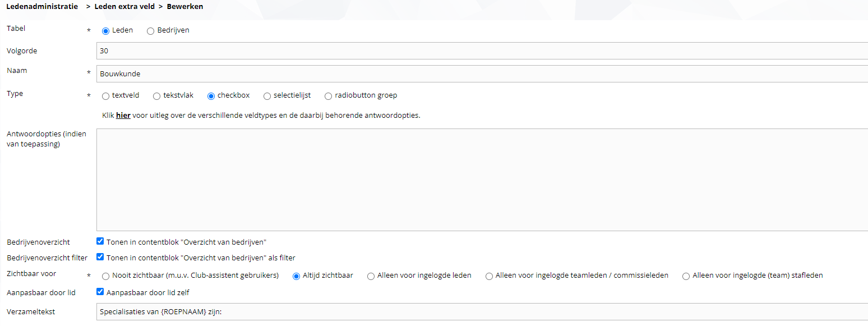Select the checkbox type radio button
This screenshot has height=326, width=868.
click(211, 96)
